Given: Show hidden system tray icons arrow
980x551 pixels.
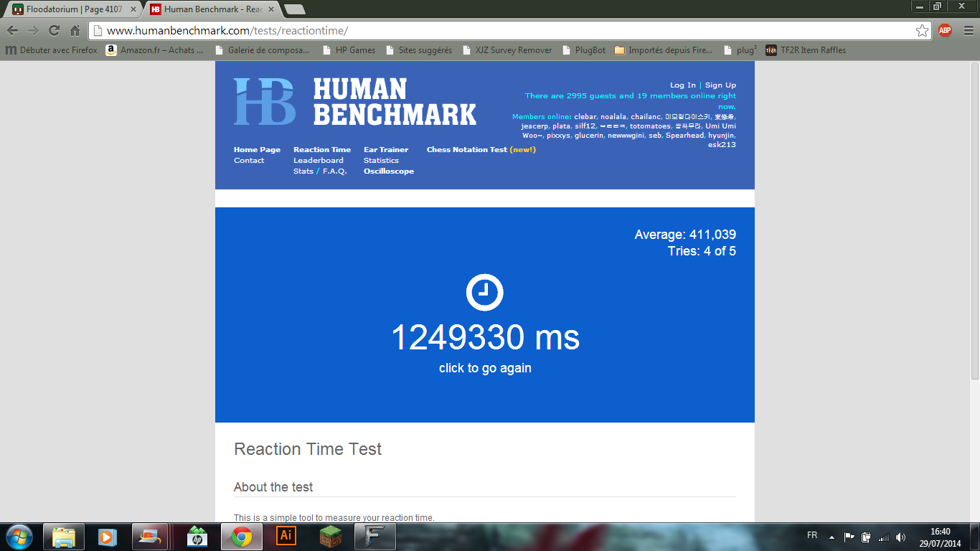Looking at the screenshot, I should click(831, 537).
